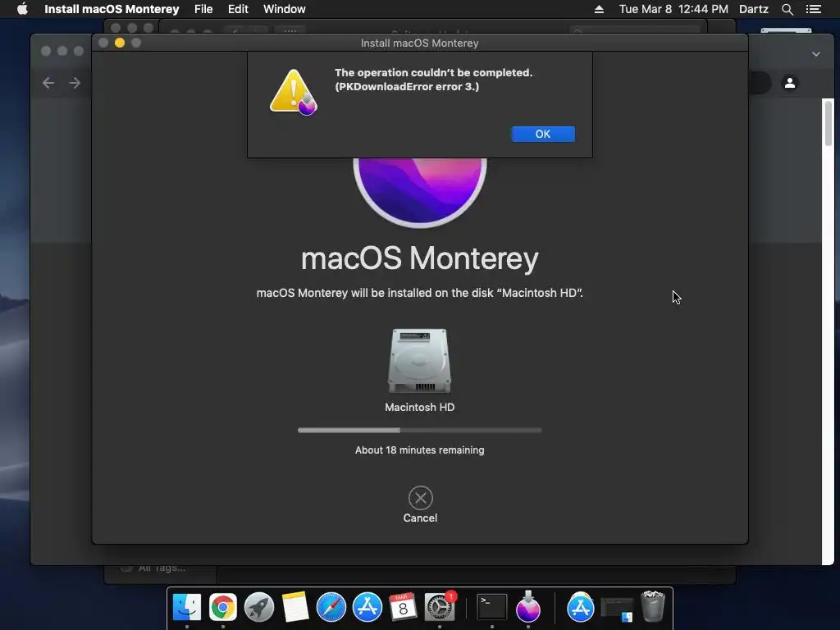Click the eject icon in menu bar
This screenshot has height=630, width=840.
tap(599, 9)
